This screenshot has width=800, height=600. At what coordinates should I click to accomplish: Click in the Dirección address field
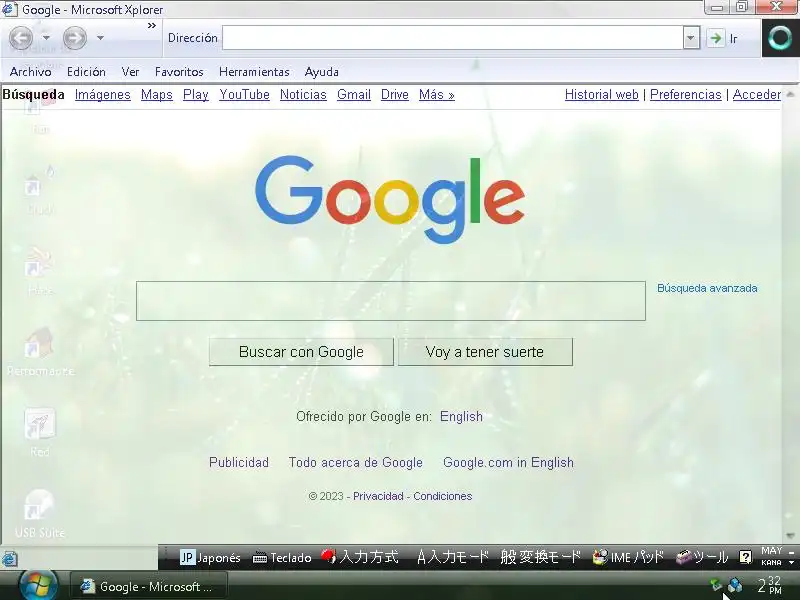[x=453, y=38]
